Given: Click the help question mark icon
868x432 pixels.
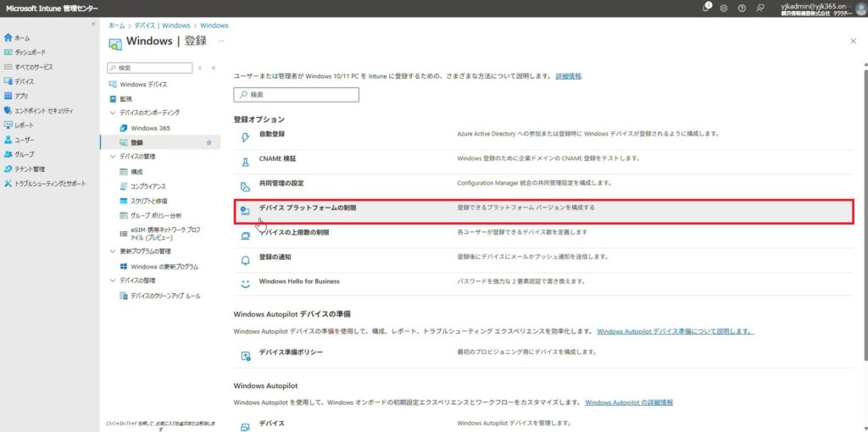Looking at the screenshot, I should point(742,8).
